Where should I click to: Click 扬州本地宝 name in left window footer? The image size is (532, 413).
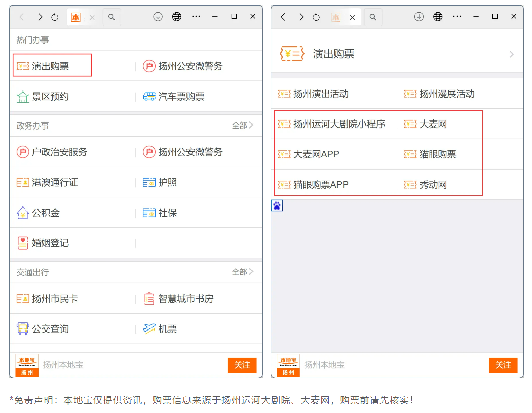(x=63, y=365)
